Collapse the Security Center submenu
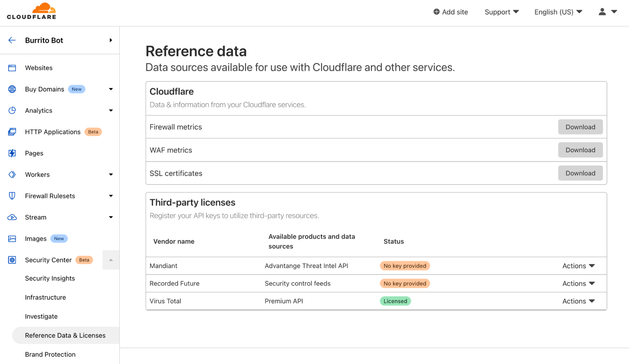This screenshot has width=629, height=364. (111, 260)
